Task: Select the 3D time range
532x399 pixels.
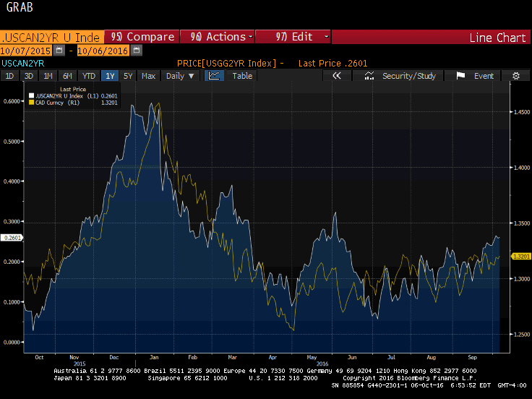Action: 29,76
